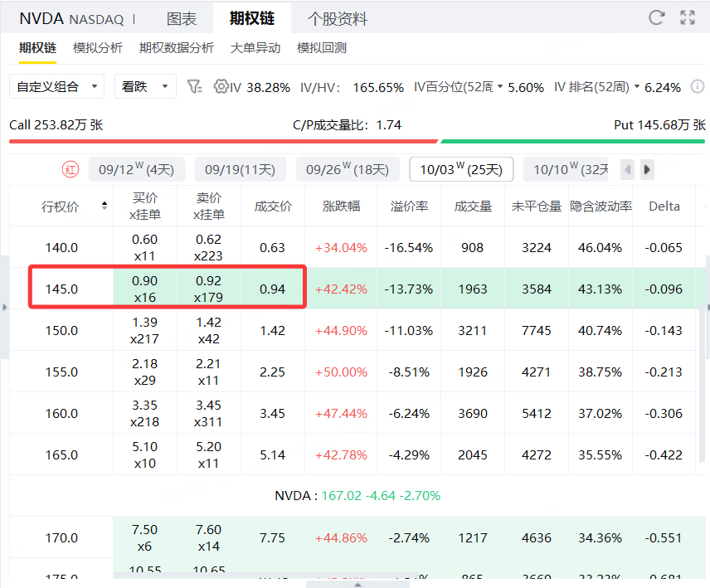Open the 大单异动 sub-tab

point(255,48)
